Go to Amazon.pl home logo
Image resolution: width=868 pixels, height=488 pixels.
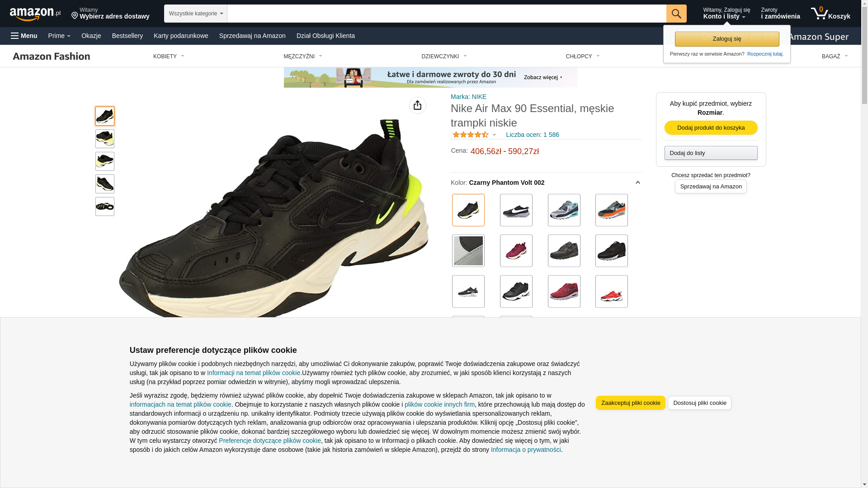coord(35,14)
